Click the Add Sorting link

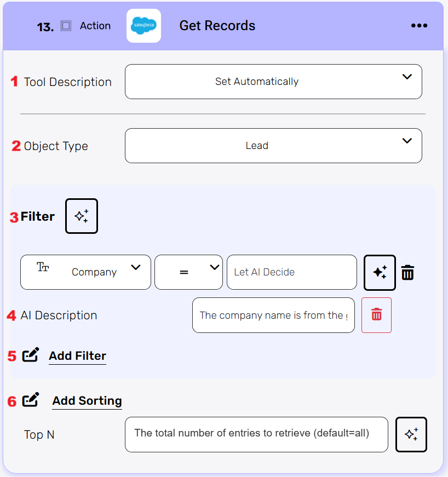coord(87,401)
